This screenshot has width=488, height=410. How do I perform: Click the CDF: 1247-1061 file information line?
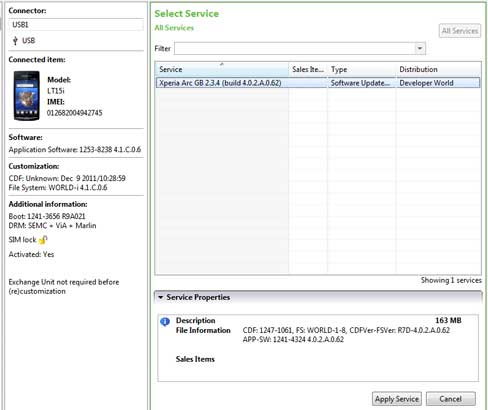pos(346,330)
